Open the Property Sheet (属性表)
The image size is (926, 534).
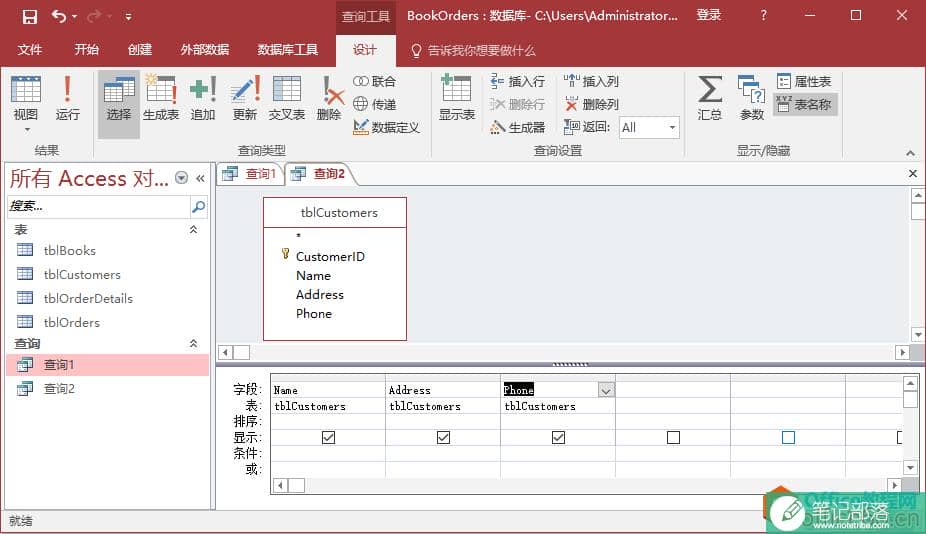tap(804, 82)
